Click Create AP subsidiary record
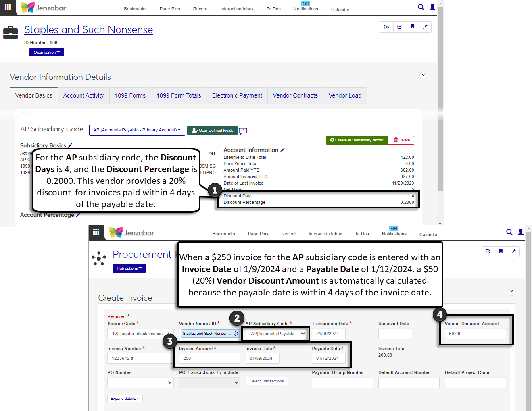The width and height of the screenshot is (532, 411). 357,140
